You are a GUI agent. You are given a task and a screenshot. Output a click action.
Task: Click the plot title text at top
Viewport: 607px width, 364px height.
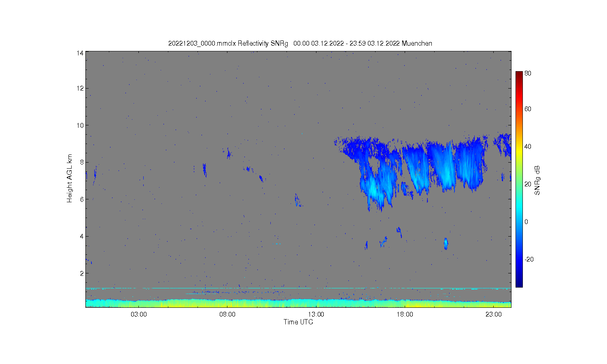coord(300,43)
